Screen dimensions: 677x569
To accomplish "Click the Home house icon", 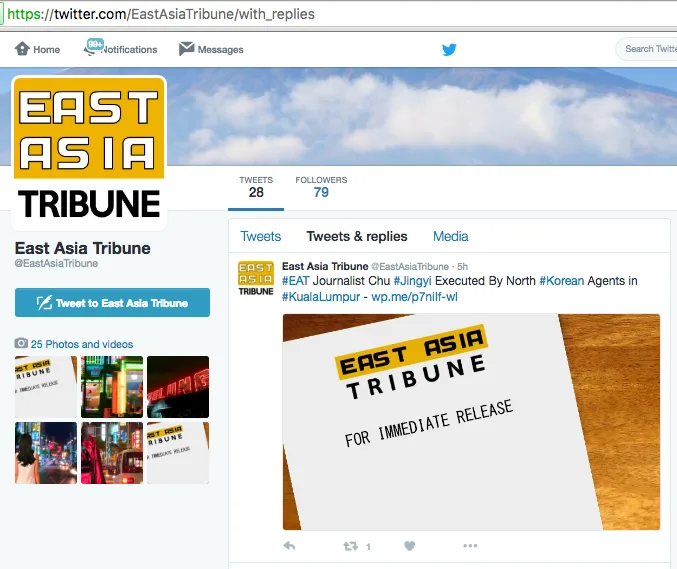I will (22, 49).
